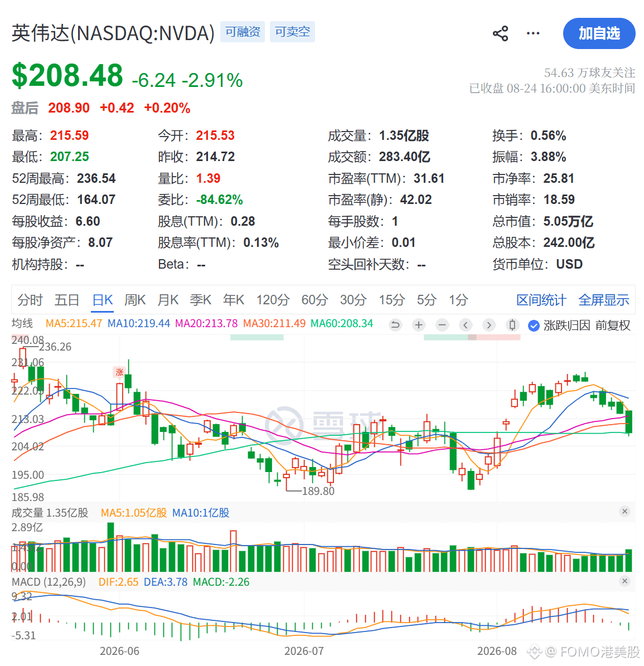Zoom out chart with minus icon

pyautogui.click(x=442, y=325)
